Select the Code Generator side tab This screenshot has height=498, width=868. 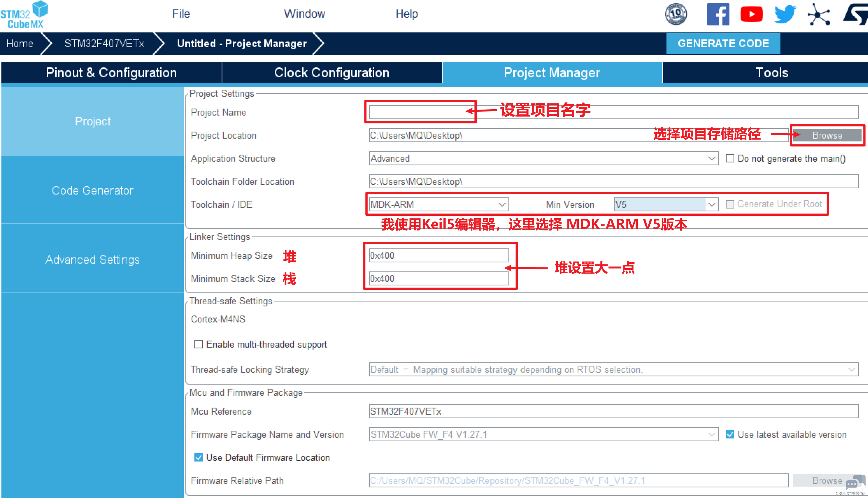(92, 190)
